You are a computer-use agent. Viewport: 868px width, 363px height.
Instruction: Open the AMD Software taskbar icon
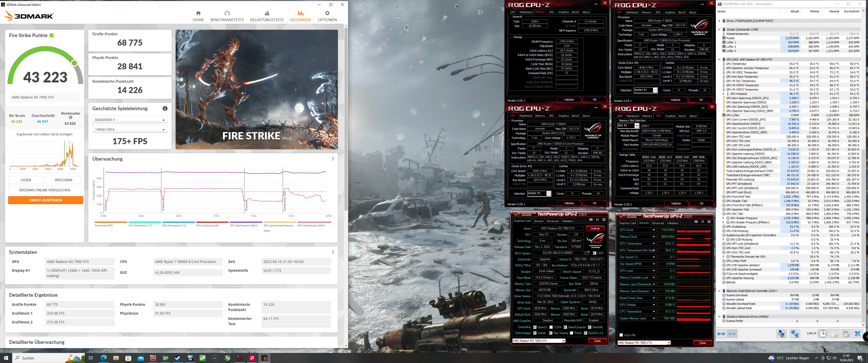pos(252,358)
